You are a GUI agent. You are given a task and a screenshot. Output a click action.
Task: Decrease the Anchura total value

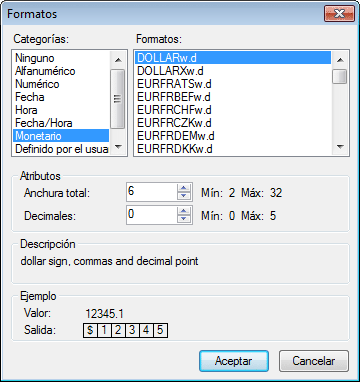183,196
